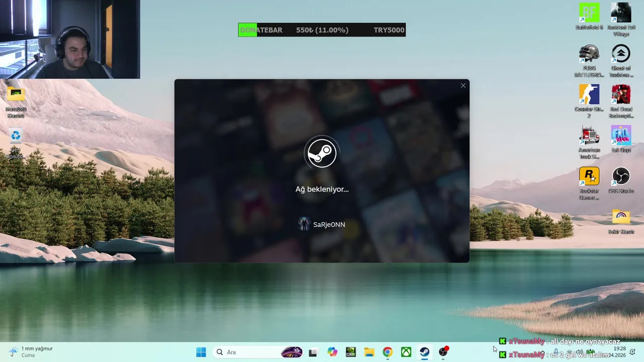Select the Bekir Klasör folder
This screenshot has height=362, width=644.
click(621, 221)
